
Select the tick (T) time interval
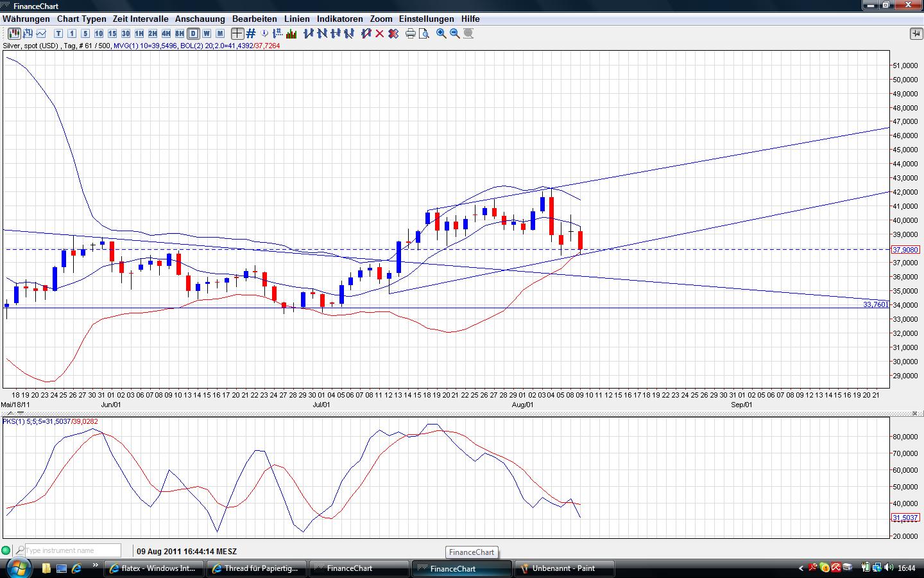tap(58, 33)
